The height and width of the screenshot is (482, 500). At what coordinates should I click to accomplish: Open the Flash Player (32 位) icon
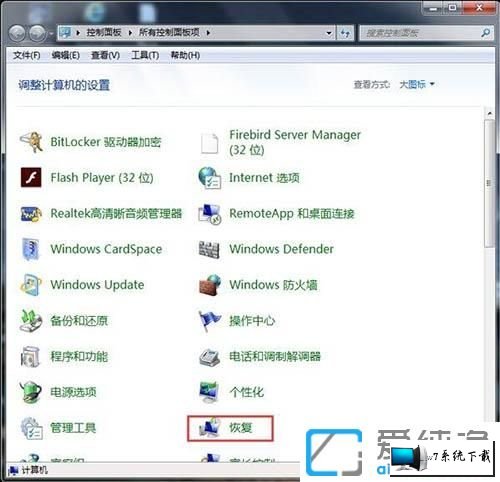pos(31,177)
